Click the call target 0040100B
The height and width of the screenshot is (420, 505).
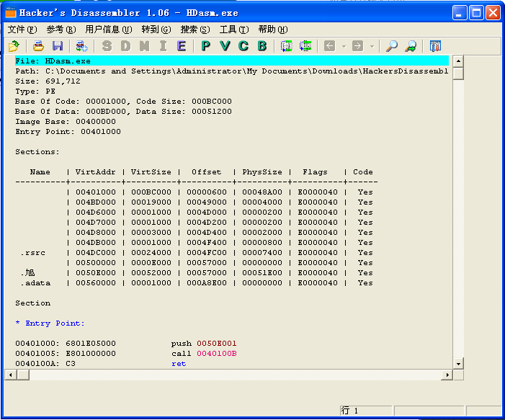click(x=217, y=353)
